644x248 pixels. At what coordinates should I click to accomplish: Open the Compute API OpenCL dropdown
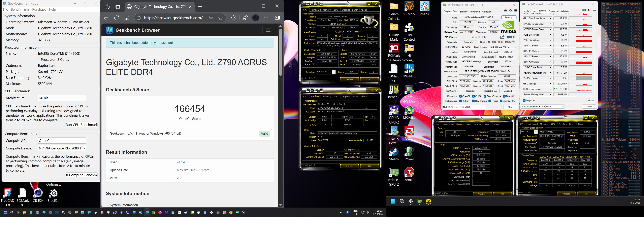tap(62, 141)
